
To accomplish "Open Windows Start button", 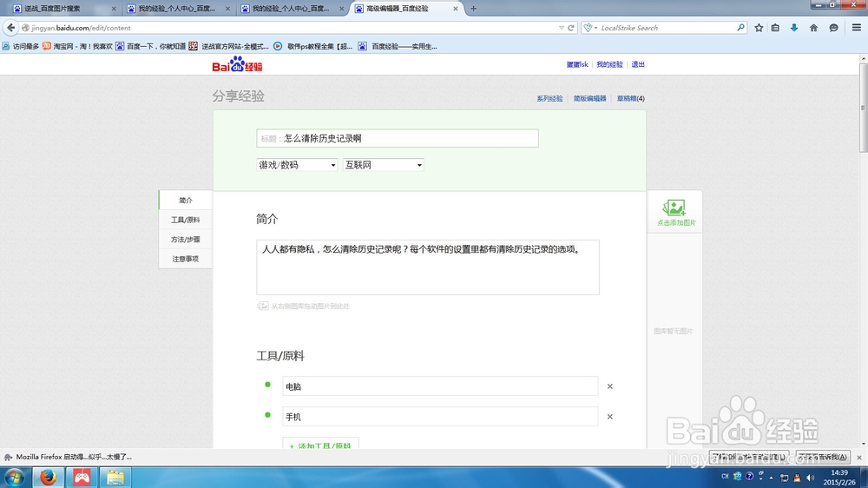I will (15, 477).
